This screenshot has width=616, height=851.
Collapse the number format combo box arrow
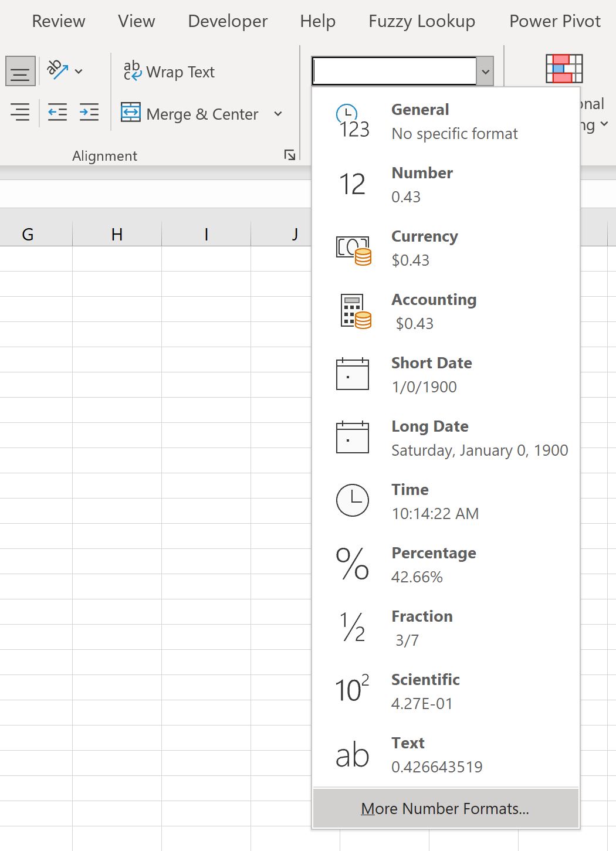coord(485,72)
